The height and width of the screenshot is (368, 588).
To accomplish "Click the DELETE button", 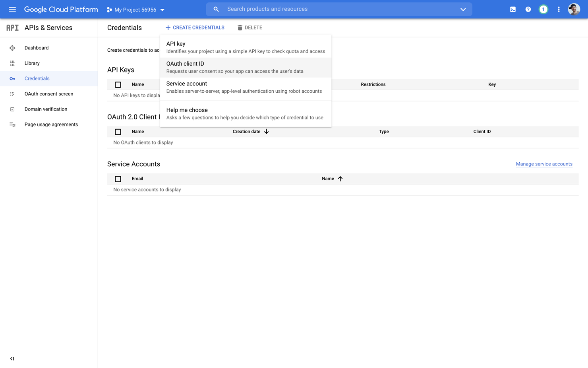I will 250,27.
